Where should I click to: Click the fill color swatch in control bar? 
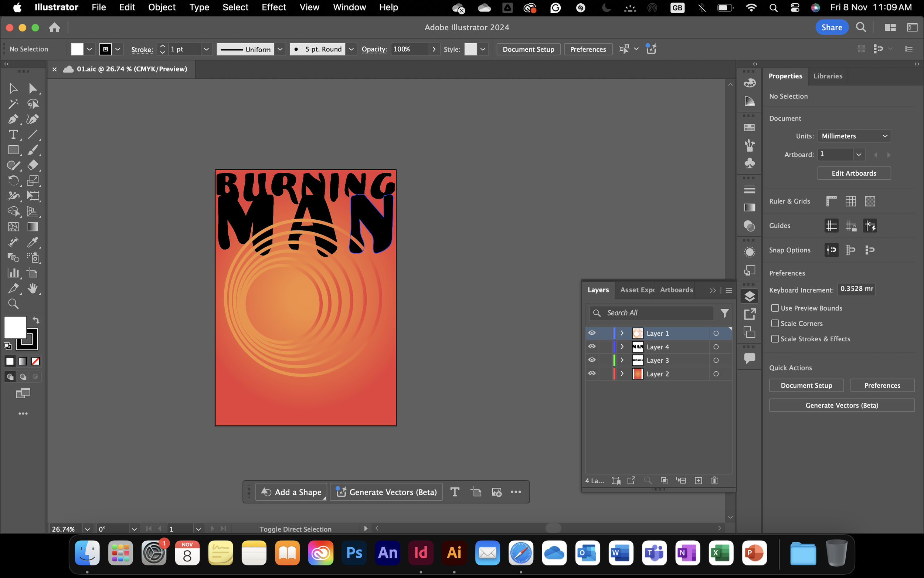77,49
